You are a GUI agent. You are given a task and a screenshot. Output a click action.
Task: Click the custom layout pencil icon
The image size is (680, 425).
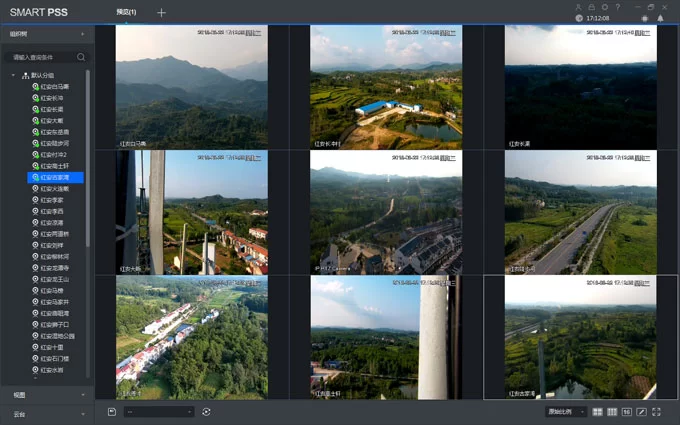pyautogui.click(x=641, y=412)
